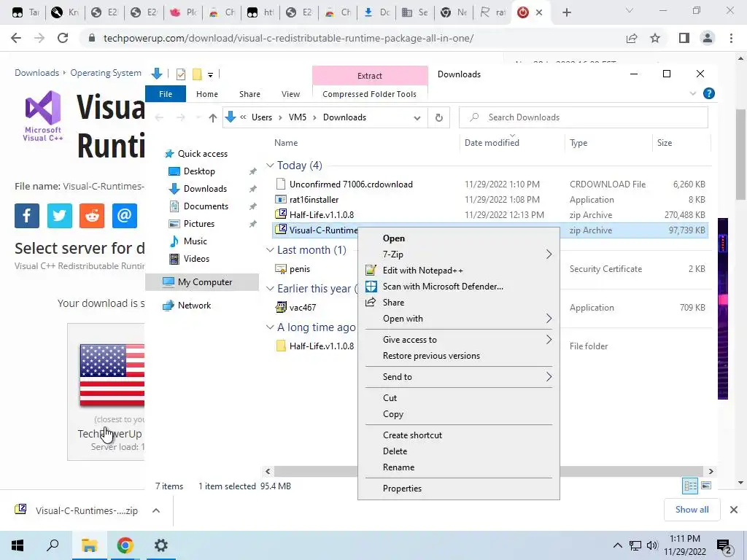Click the Search Downloads field
Viewport: 747px width, 560px height.
583,117
